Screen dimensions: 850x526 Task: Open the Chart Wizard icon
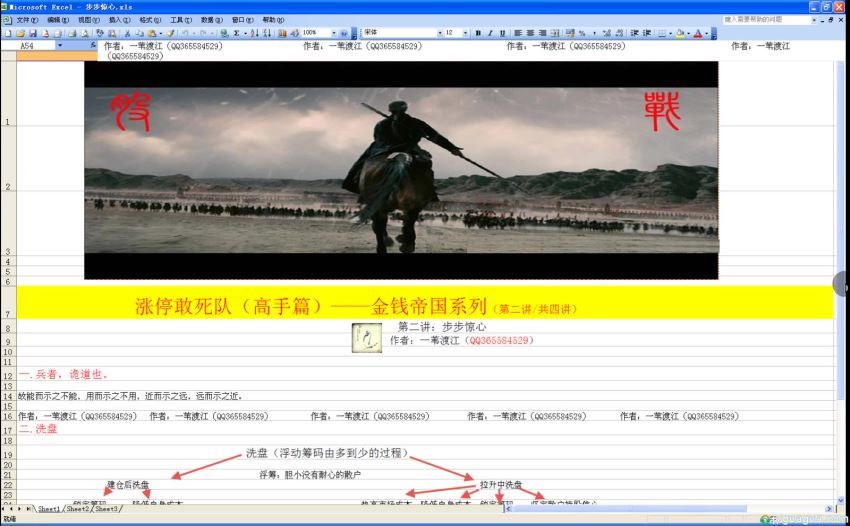coord(281,33)
